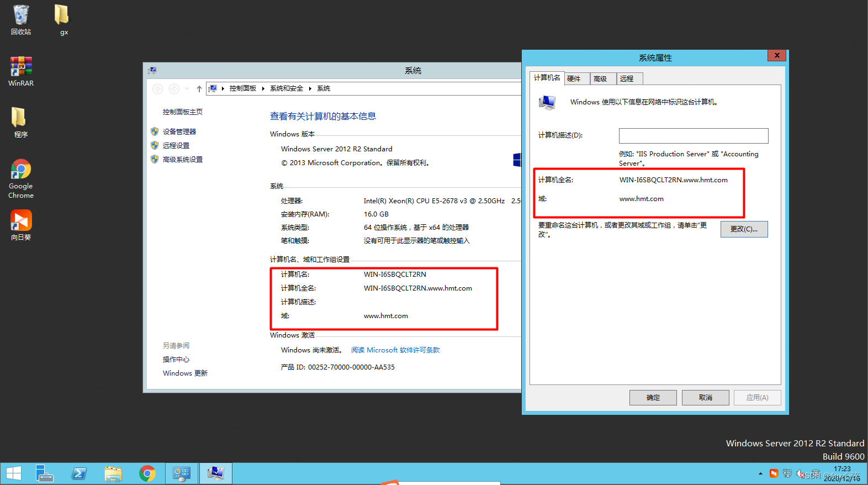Open the 向日葵 desktop shortcut
Viewport: 868px width, 485px height.
pyautogui.click(x=21, y=225)
